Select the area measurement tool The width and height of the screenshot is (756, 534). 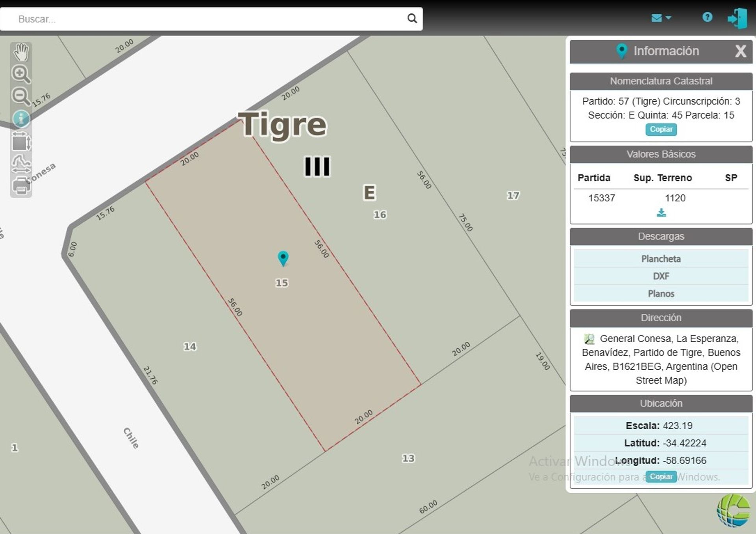pyautogui.click(x=21, y=141)
